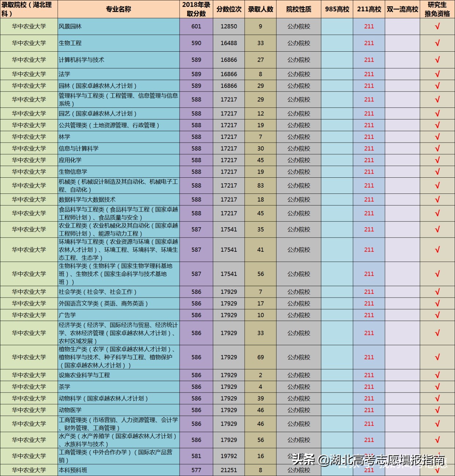Click the 园林（国家卓越农林人才计划）cell
Viewport: 455px width, 476px height.
point(118,86)
